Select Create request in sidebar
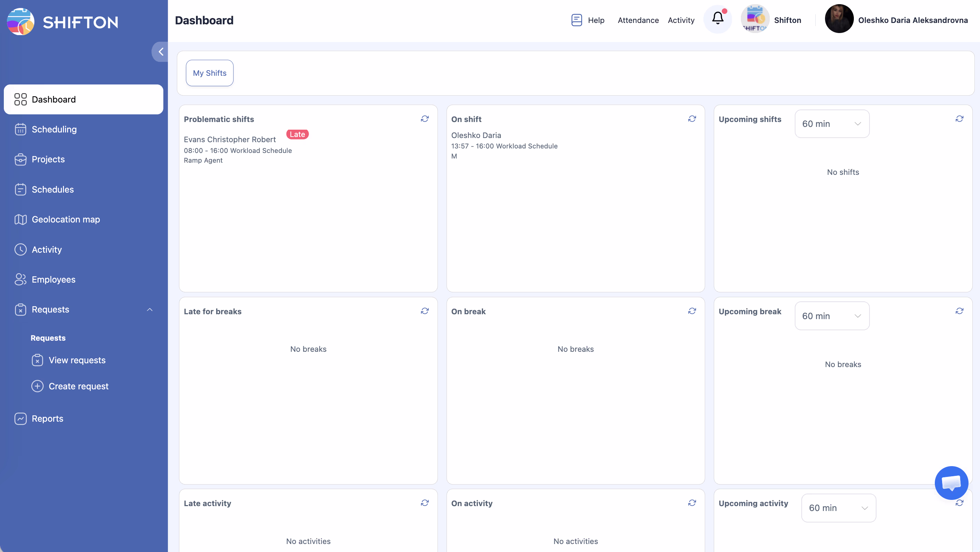The width and height of the screenshot is (980, 552). click(79, 386)
